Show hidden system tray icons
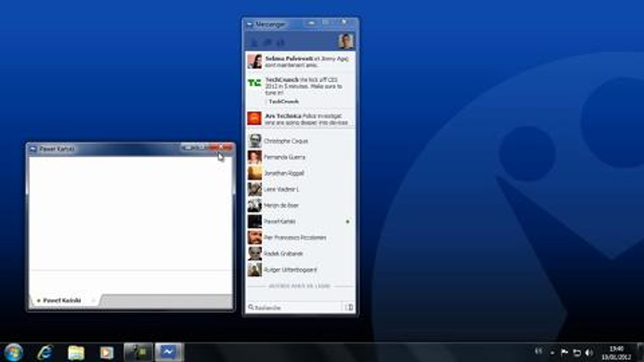The width and height of the screenshot is (644, 362). (552, 353)
